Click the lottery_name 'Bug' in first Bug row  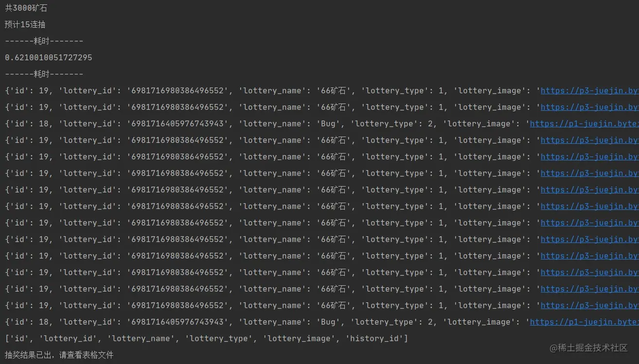point(328,123)
